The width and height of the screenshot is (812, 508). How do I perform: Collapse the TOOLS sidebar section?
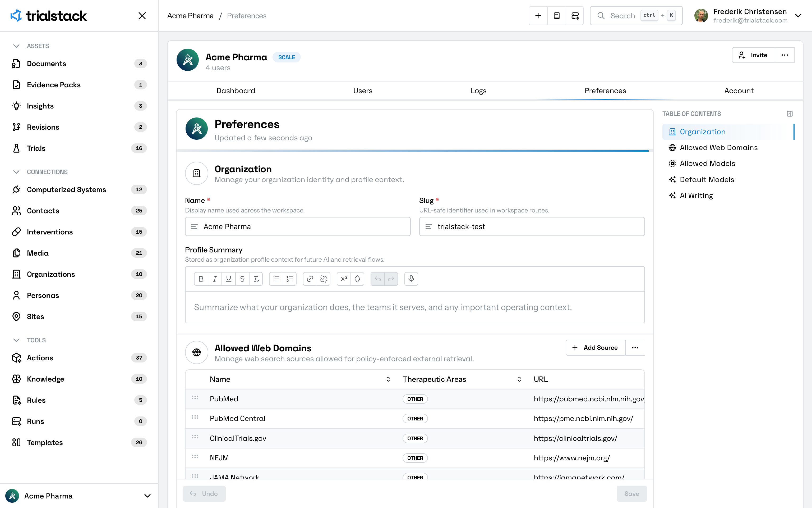coord(16,340)
